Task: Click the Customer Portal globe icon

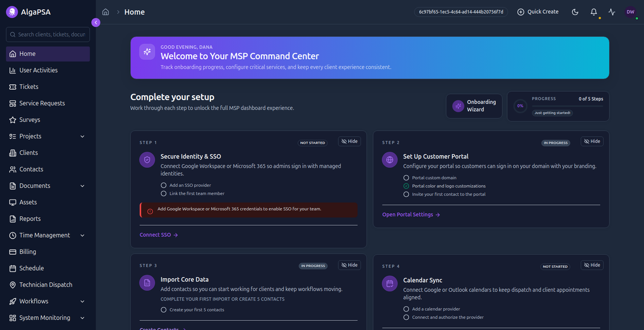Action: point(390,160)
